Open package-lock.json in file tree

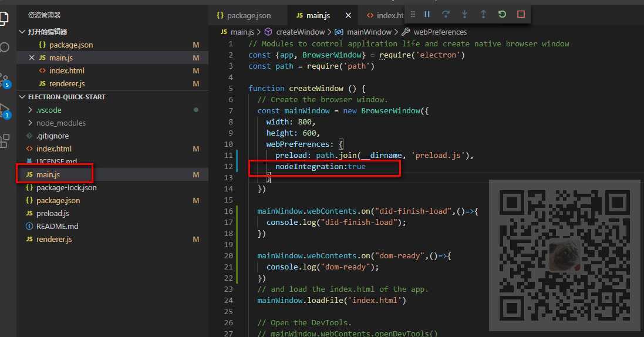click(x=66, y=188)
